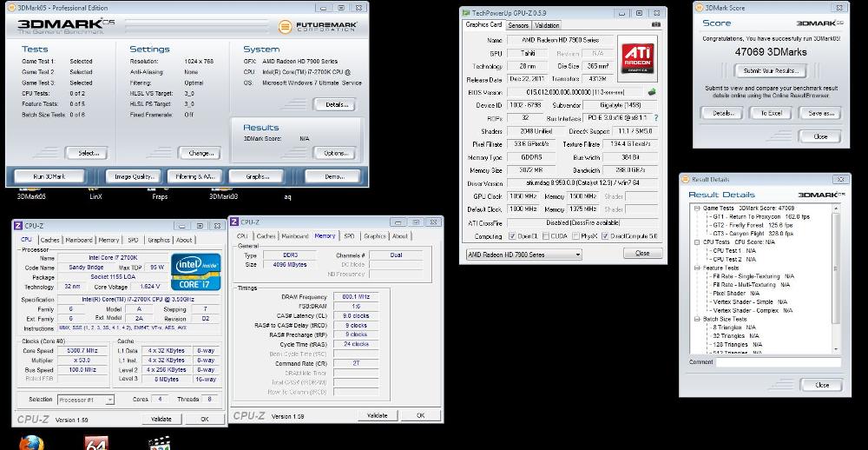The height and width of the screenshot is (450, 868).
Task: Select the 3DMark03 desktop shortcut
Action: point(223,196)
